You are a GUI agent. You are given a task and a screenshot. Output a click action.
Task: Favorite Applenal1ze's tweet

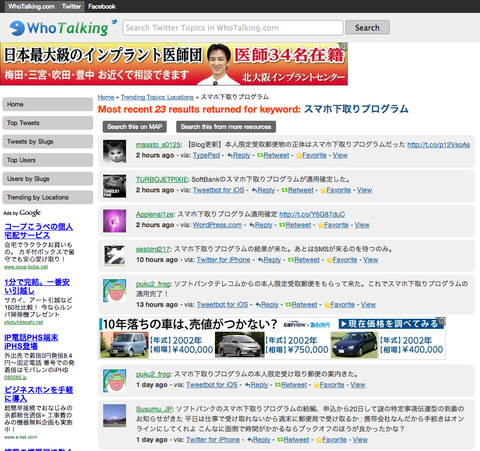click(x=333, y=225)
